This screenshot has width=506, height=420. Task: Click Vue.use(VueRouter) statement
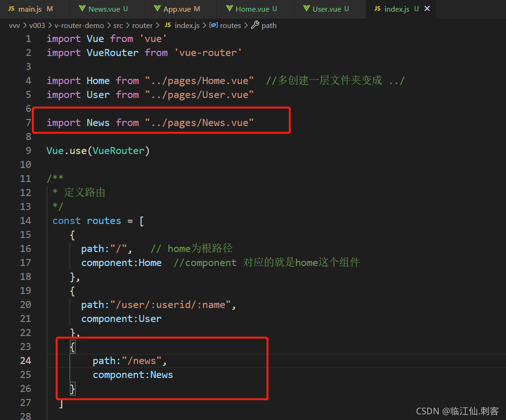98,151
